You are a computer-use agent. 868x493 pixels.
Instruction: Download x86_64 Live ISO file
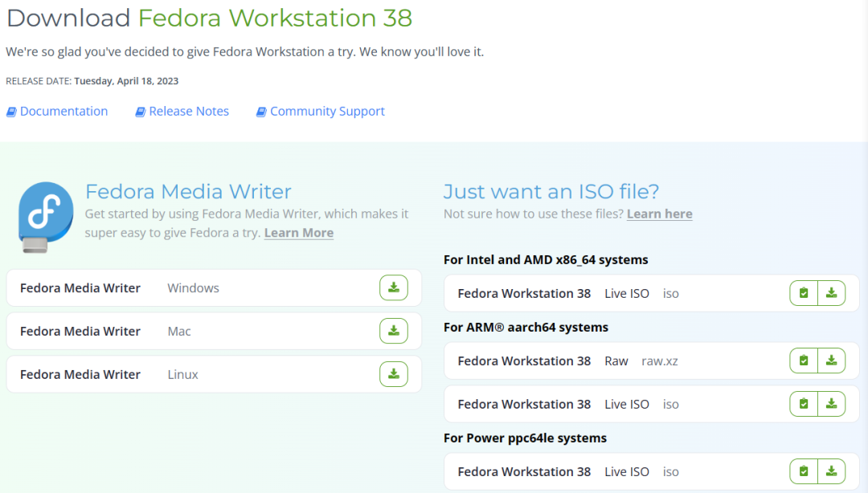coord(832,293)
